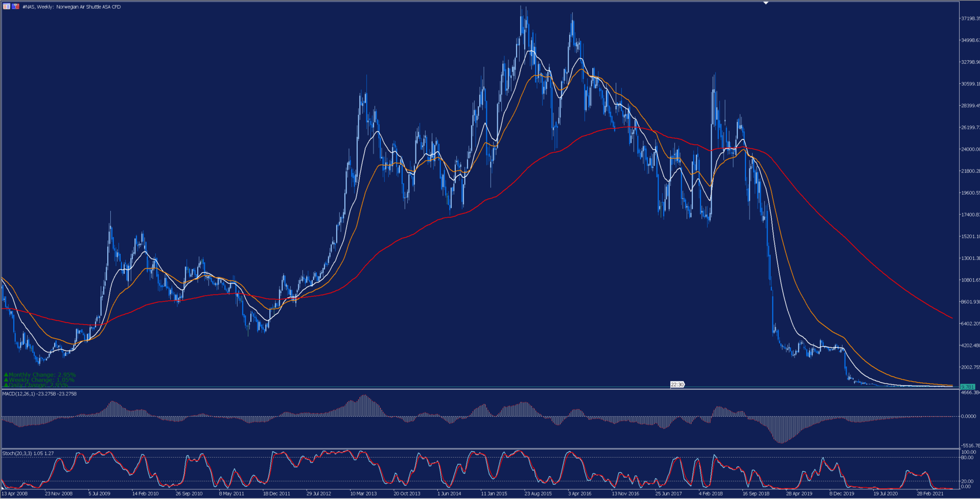
Task: Click the 19 Jul 2020 date label
Action: click(885, 494)
